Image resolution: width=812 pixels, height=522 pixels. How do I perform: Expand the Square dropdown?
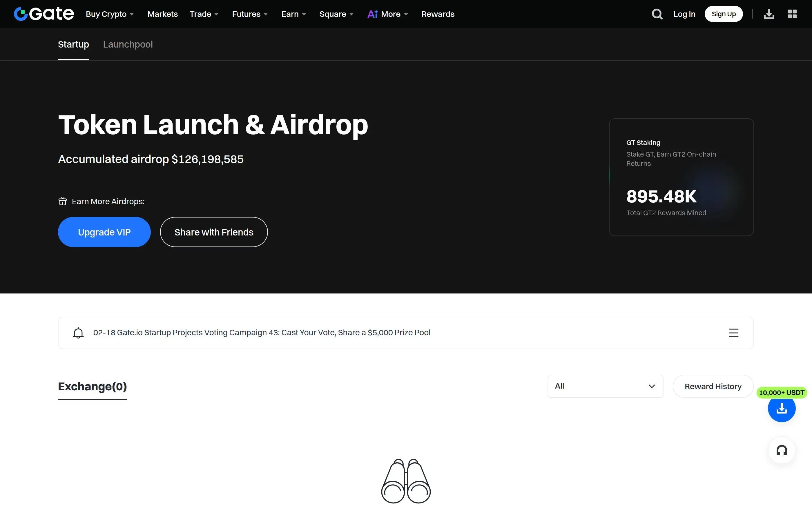(336, 14)
